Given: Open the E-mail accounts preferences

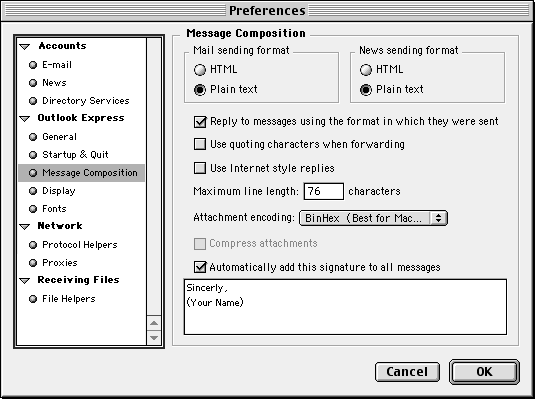Looking at the screenshot, I should point(57,65).
